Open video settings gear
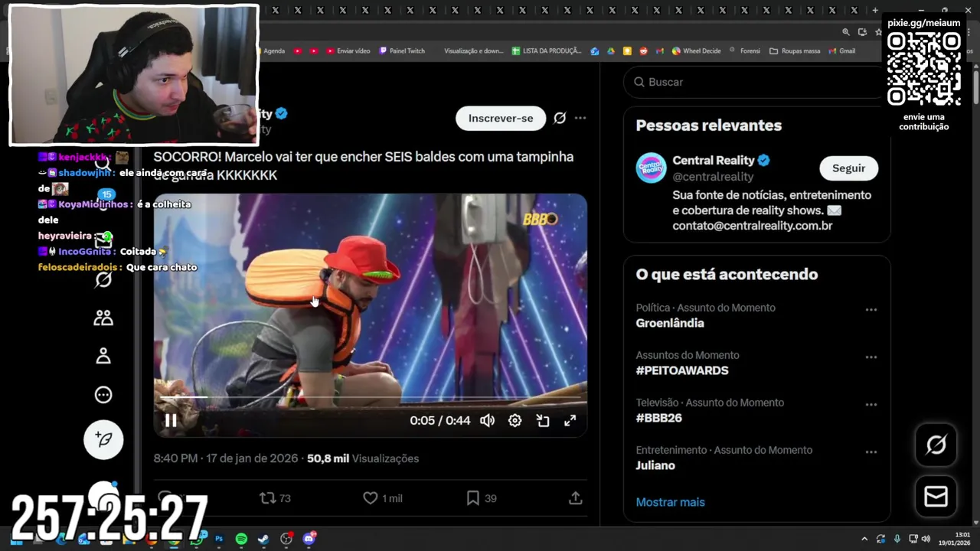Screen dimensions: 980x551 pos(515,420)
